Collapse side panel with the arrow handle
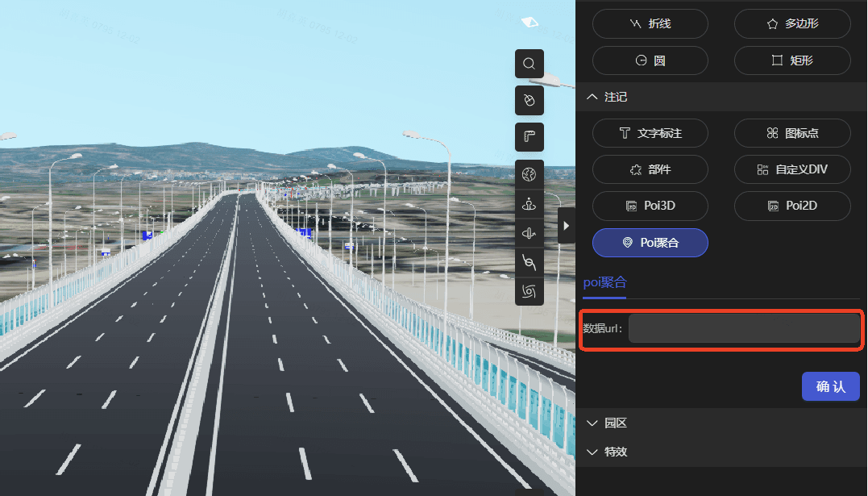Viewport: 868px width, 496px height. tap(566, 226)
